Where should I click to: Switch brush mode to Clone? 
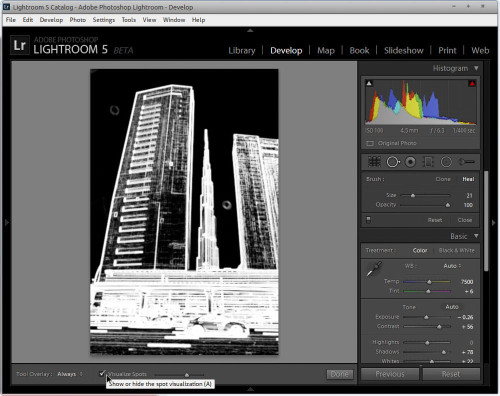click(443, 179)
